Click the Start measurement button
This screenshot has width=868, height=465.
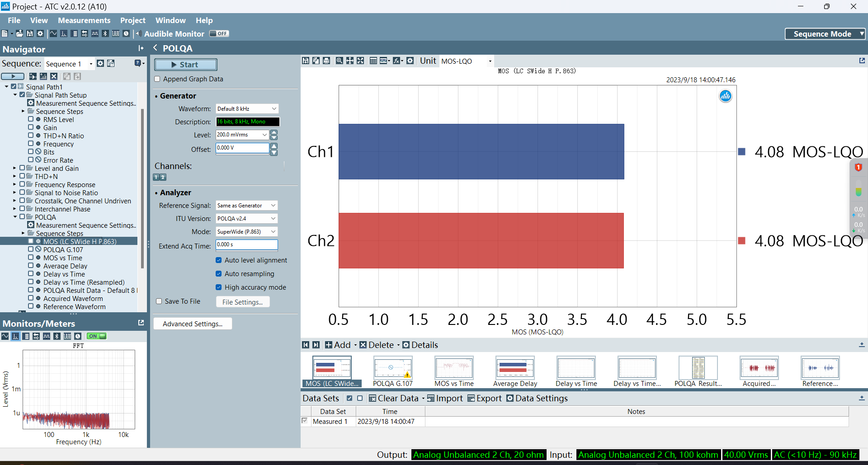186,65
